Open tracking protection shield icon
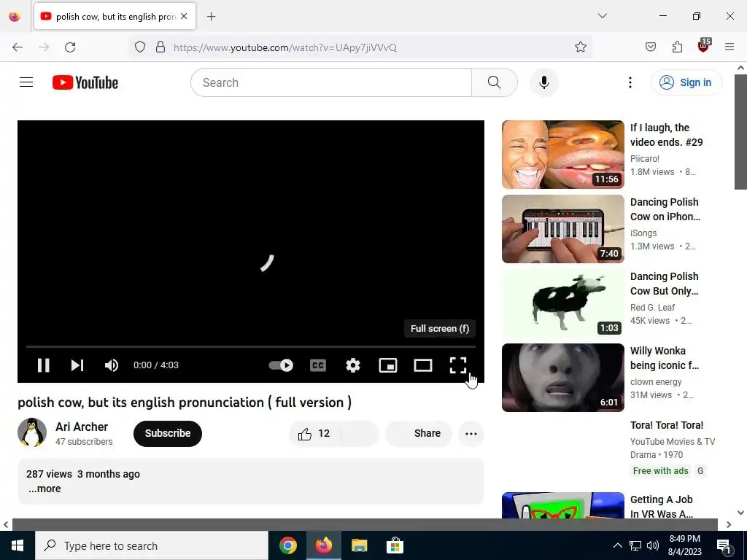Image resolution: width=747 pixels, height=560 pixels. point(139,47)
